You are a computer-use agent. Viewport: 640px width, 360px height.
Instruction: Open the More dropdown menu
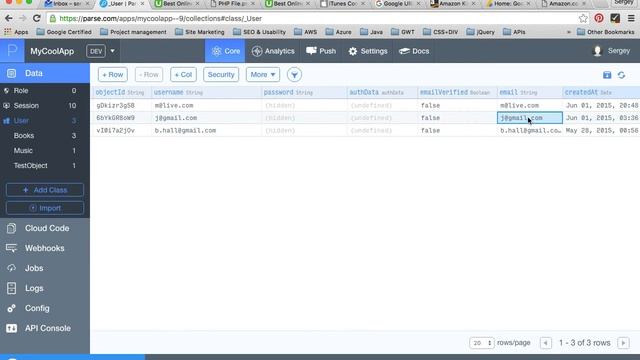(263, 75)
